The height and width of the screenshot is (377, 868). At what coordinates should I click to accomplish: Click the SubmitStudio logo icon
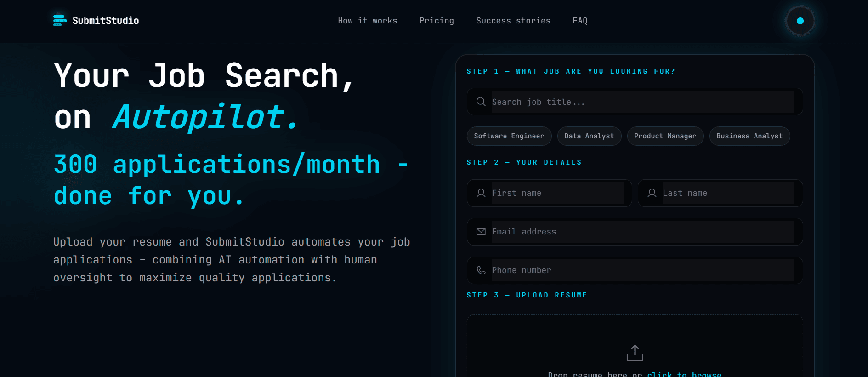pos(60,21)
